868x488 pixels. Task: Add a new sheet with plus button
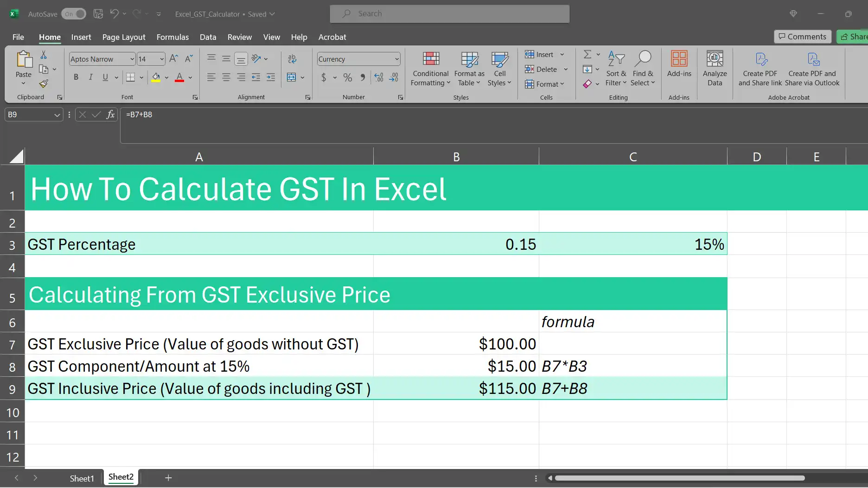point(168,478)
